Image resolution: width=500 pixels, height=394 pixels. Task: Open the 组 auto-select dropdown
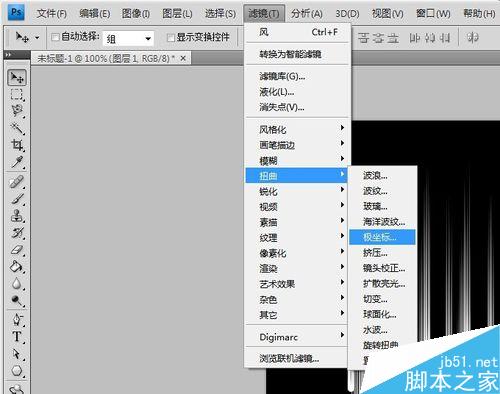pos(128,39)
